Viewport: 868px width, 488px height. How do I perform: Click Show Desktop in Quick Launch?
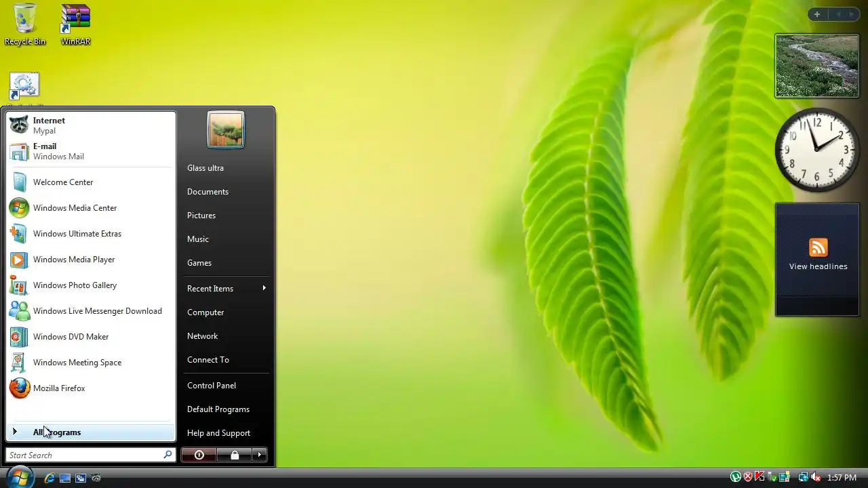click(65, 478)
